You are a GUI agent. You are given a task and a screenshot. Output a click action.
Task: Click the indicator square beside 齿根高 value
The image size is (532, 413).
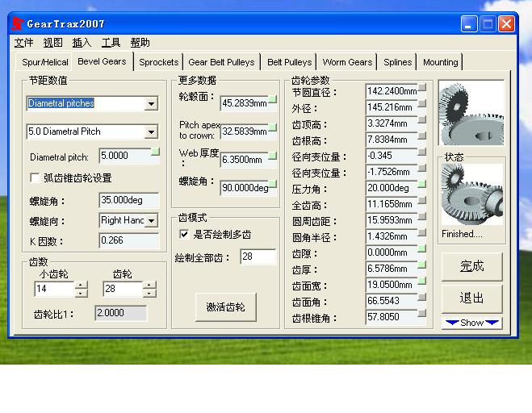point(421,136)
